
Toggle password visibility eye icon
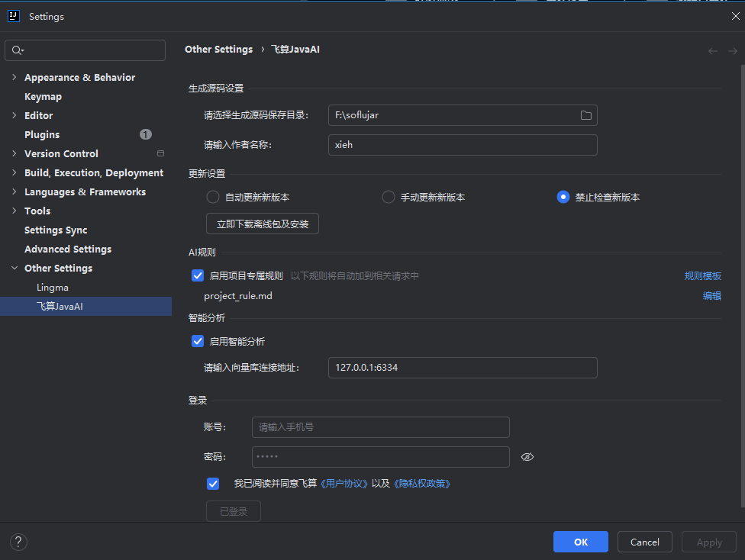(x=527, y=457)
